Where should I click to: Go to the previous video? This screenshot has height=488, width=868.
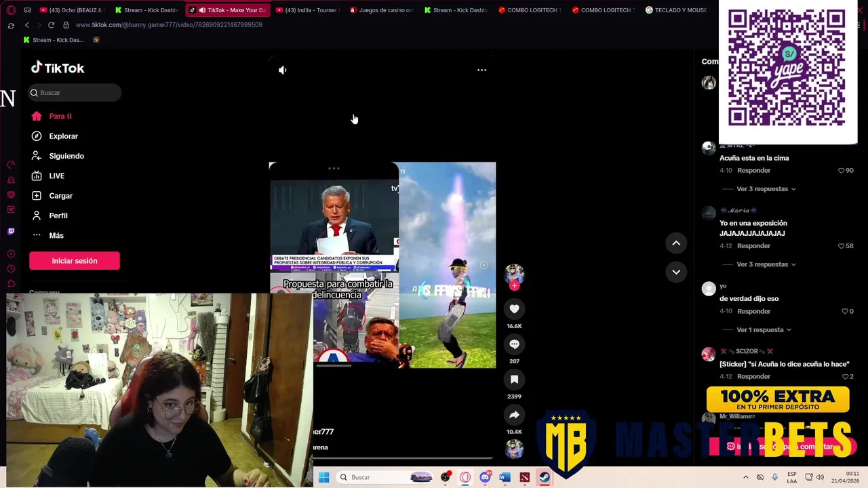pos(676,243)
